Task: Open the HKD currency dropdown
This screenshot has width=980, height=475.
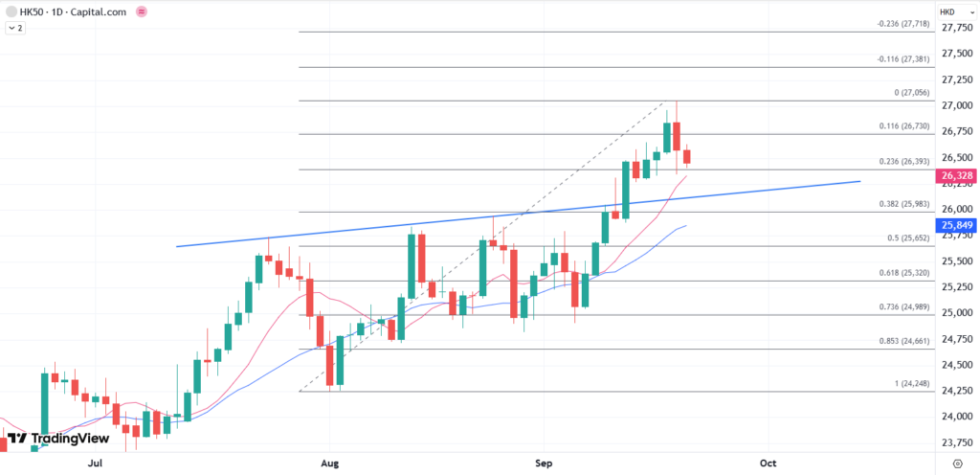Action: tap(947, 11)
